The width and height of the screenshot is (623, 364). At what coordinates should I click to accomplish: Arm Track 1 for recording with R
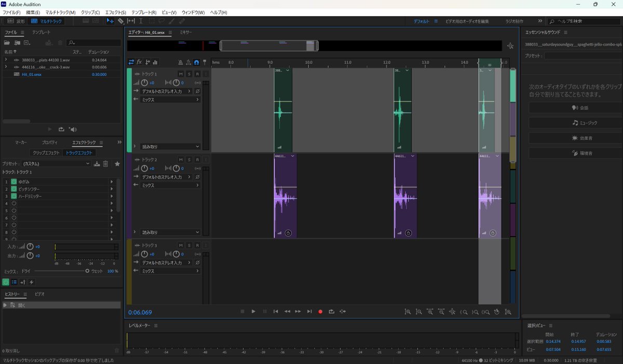pos(197,74)
